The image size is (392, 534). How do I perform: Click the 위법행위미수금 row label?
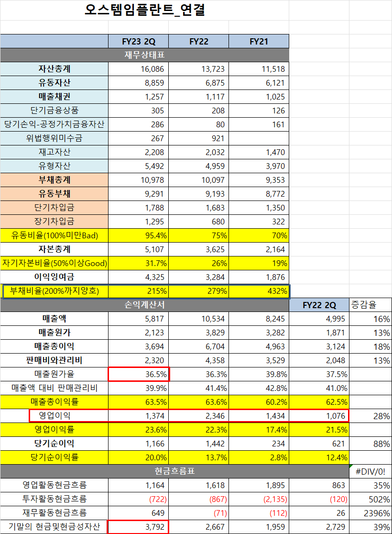(54, 138)
